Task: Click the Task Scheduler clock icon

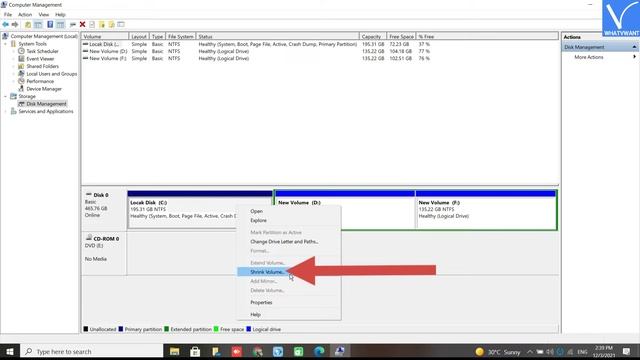Action: [21, 51]
